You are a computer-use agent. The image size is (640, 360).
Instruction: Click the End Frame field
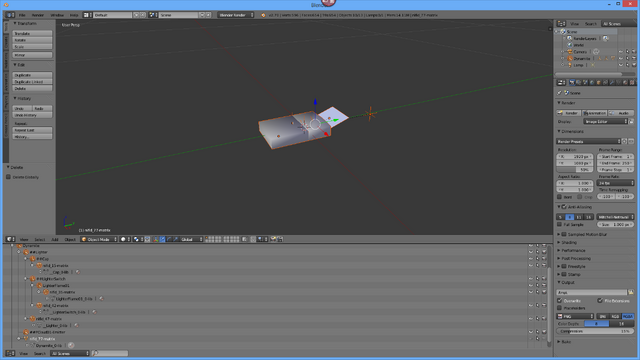[x=615, y=163]
